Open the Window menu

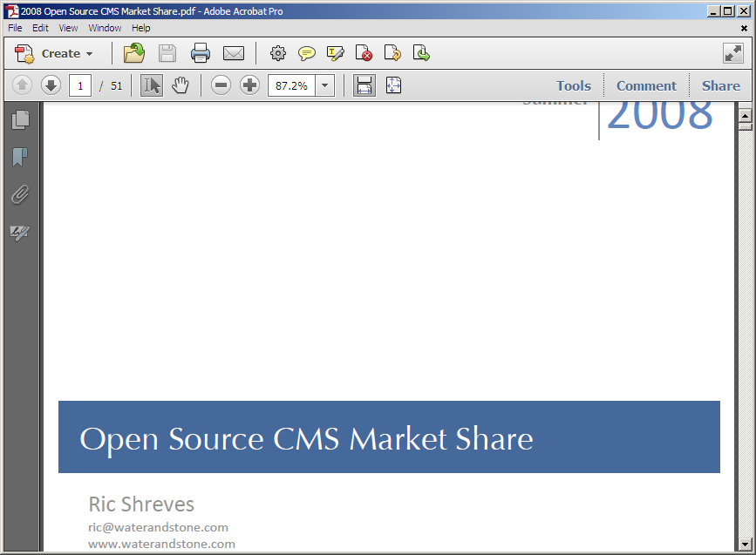coord(105,28)
